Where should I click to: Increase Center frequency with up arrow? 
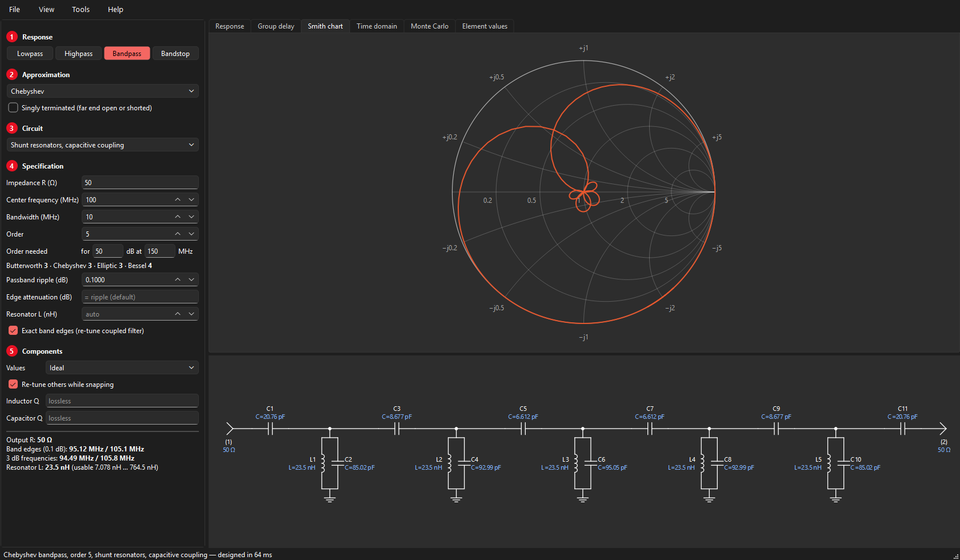pos(178,199)
